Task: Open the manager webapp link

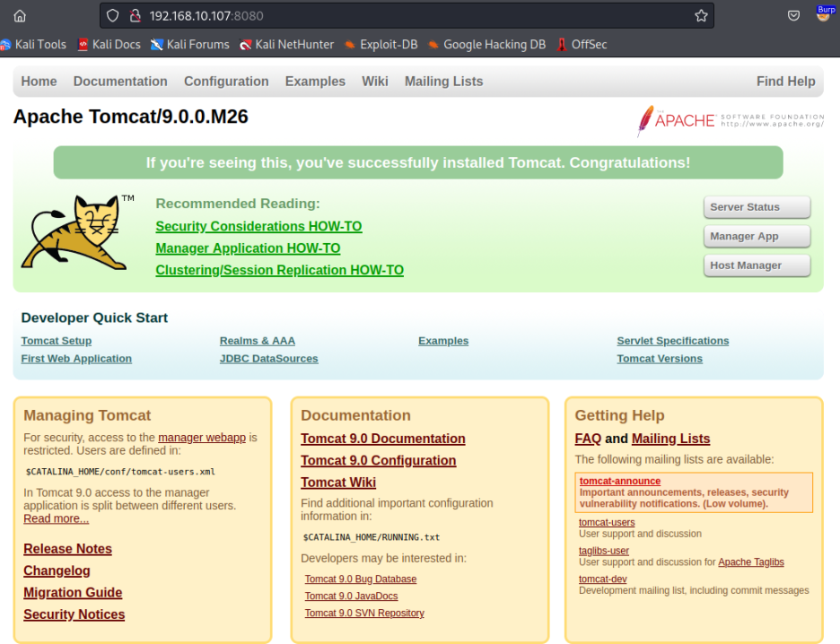Action: (x=202, y=438)
